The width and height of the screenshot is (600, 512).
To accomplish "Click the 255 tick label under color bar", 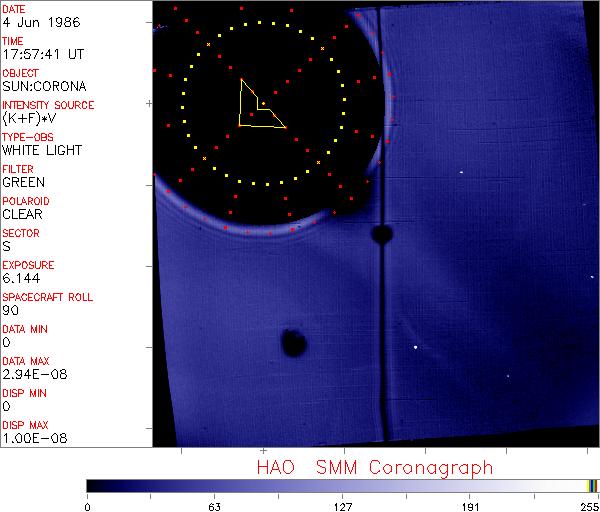I will point(588,504).
